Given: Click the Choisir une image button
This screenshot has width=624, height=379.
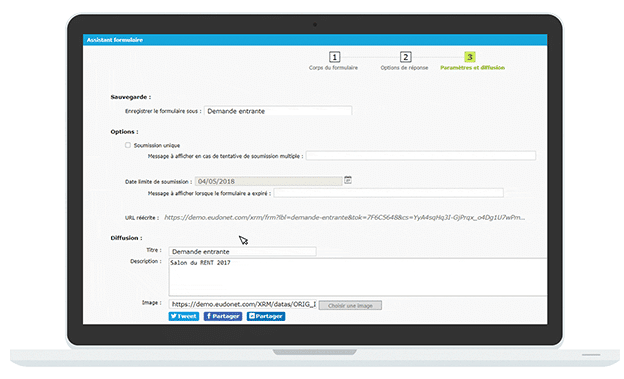Looking at the screenshot, I should [x=350, y=305].
